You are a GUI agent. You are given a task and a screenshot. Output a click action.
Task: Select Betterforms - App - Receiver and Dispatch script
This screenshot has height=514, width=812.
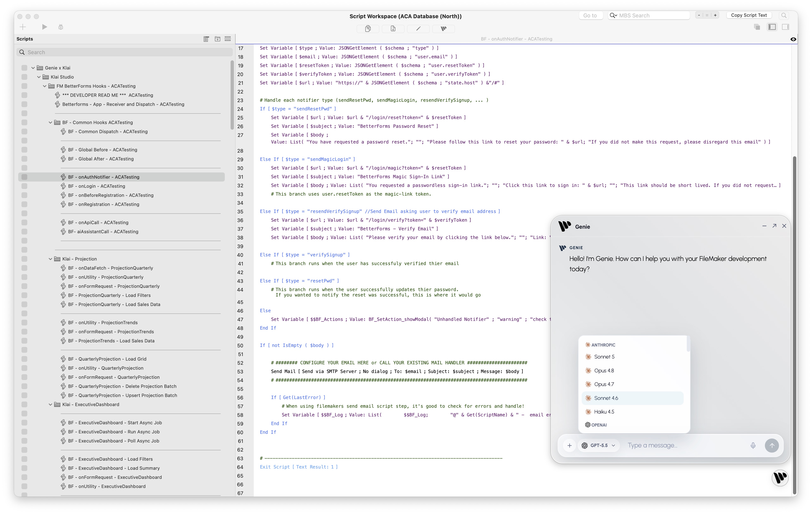[x=123, y=104]
